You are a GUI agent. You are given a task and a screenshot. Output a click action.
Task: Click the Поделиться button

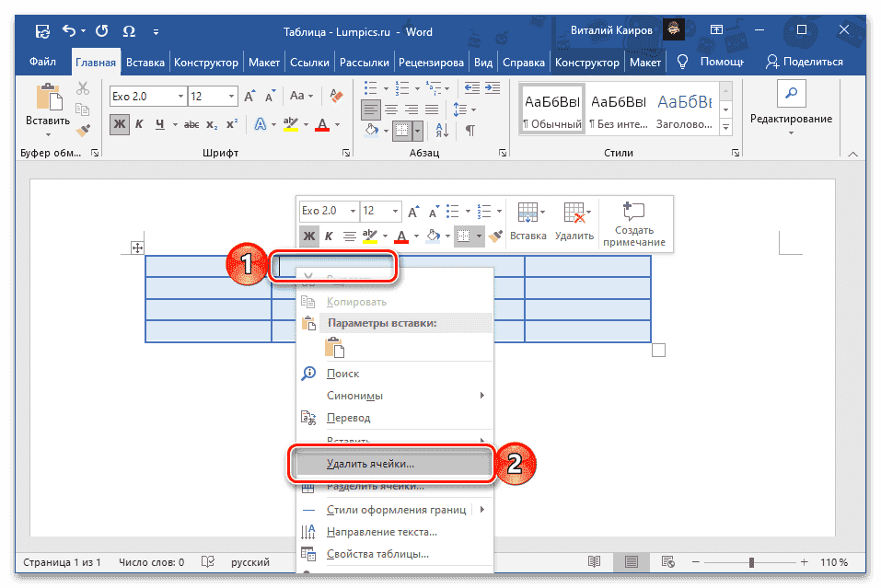coord(815,62)
